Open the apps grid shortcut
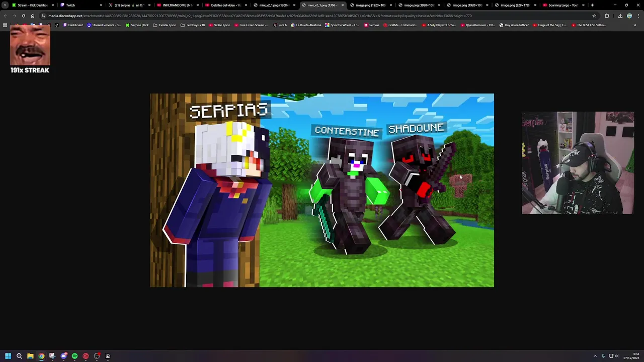This screenshot has width=644, height=362. [5, 25]
